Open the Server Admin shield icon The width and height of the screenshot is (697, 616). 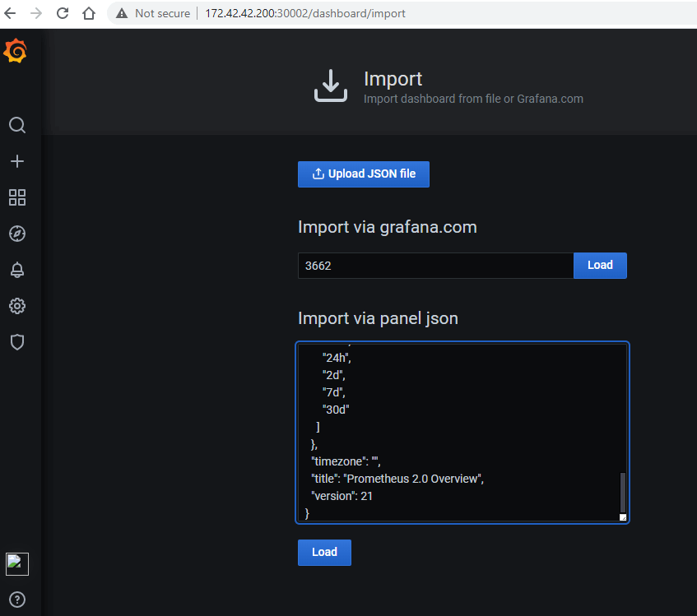(17, 342)
